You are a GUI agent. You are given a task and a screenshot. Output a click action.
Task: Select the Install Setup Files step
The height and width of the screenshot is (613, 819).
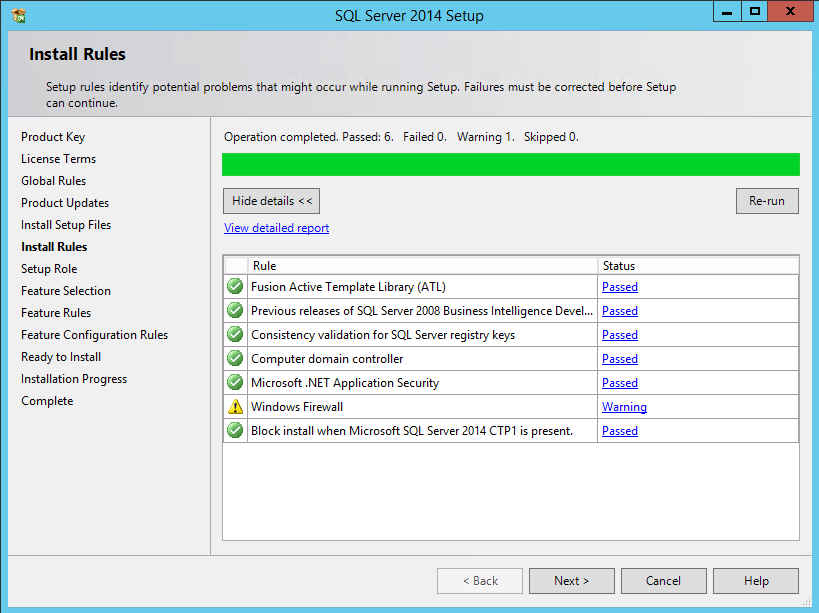66,225
